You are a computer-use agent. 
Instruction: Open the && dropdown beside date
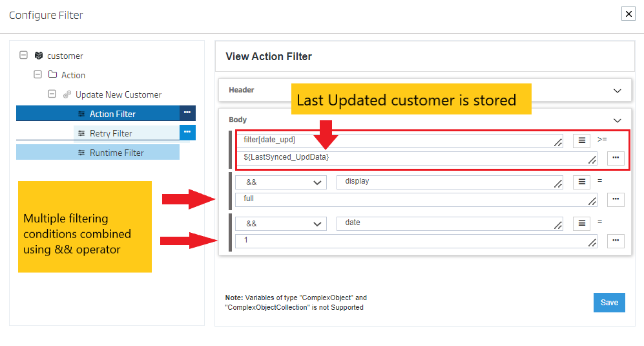(281, 224)
